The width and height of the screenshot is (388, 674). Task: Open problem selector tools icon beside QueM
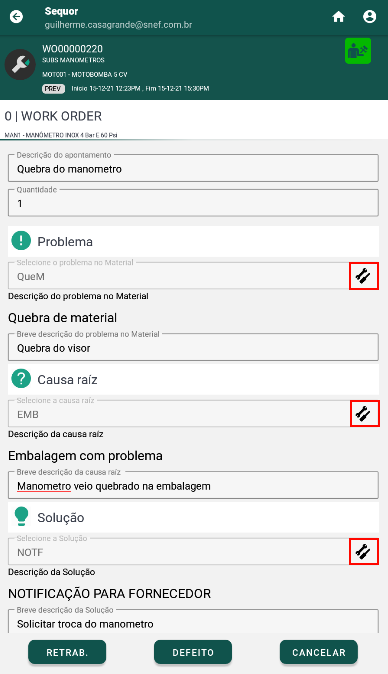(364, 276)
